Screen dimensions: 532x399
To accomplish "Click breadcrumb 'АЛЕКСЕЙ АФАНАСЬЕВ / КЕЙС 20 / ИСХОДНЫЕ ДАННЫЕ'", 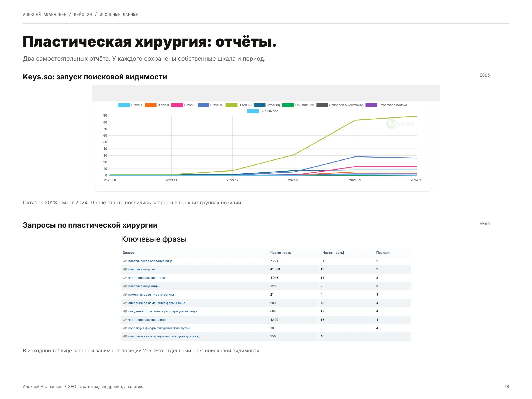I will tap(80, 15).
